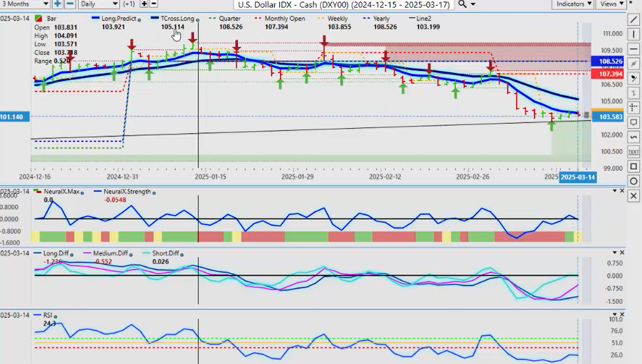Click the magnifier search icon beside the chart title
Viewport: 642px width, 364px height.
[464, 4]
